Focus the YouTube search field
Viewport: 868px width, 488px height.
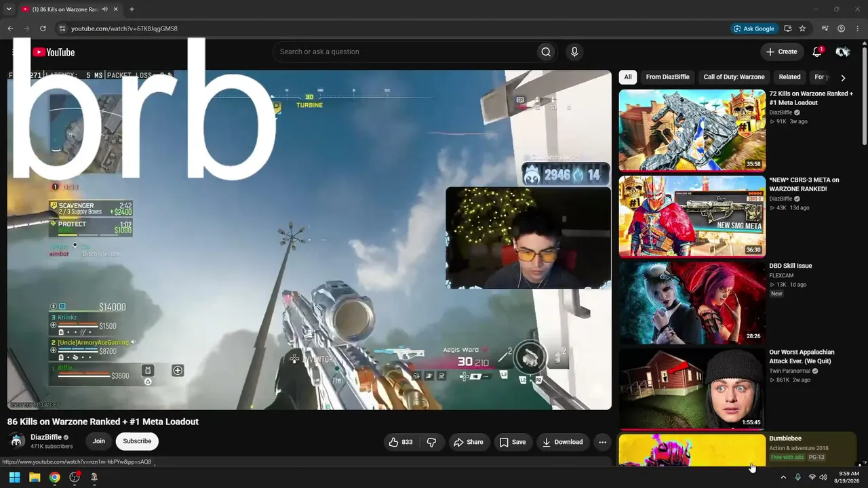click(x=406, y=52)
